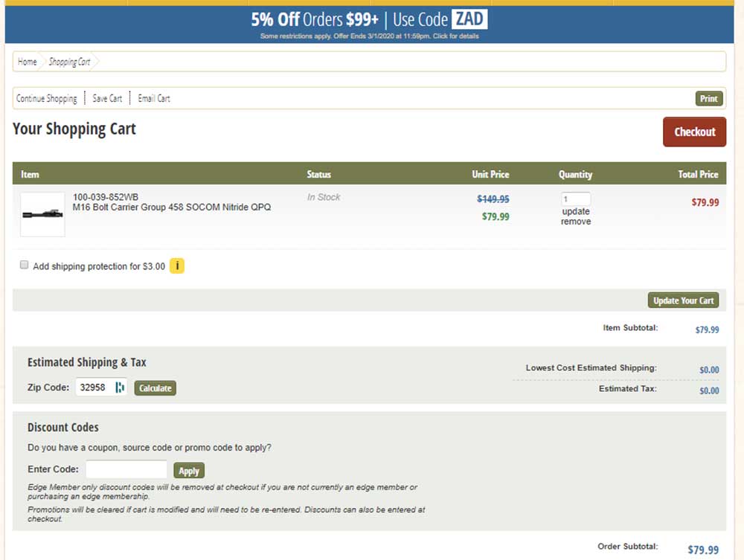Click the yellow shipping protection info icon
The width and height of the screenshot is (744, 560).
coord(177,265)
